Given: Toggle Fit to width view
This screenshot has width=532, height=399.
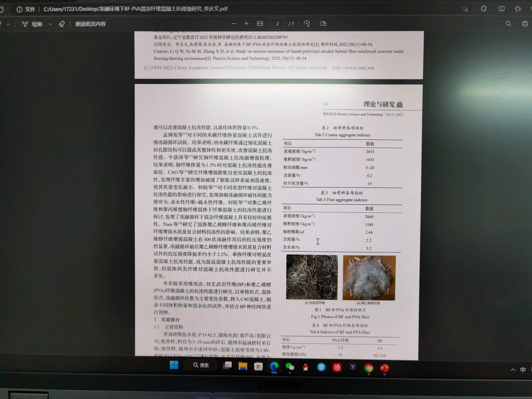Looking at the screenshot, I should 260,24.
